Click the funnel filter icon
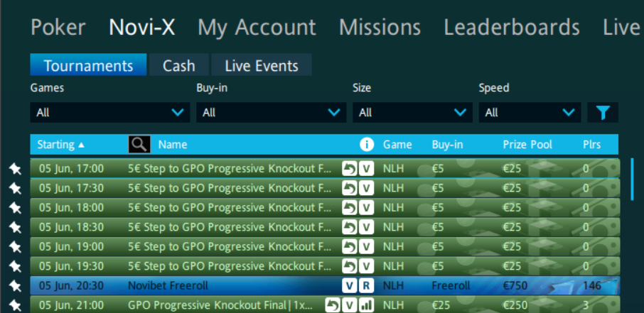 click(x=603, y=112)
